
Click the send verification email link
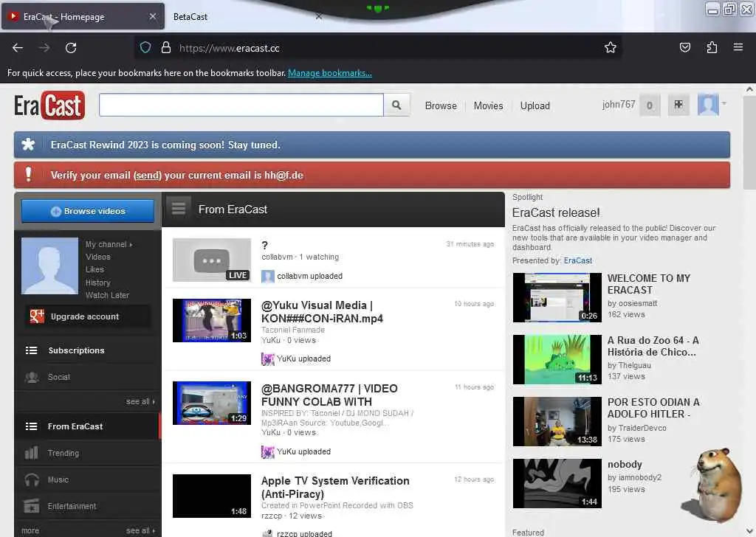point(148,176)
